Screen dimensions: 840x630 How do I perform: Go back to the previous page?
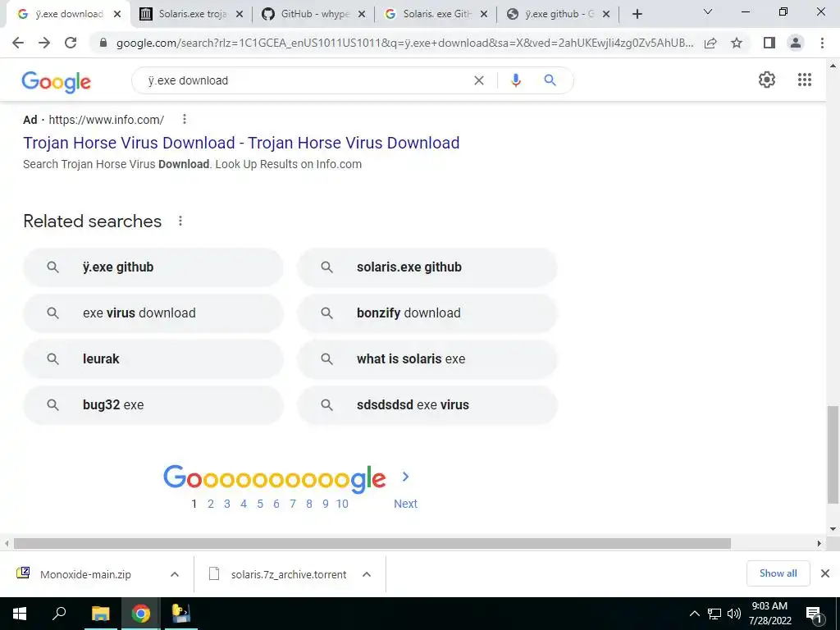[x=18, y=43]
